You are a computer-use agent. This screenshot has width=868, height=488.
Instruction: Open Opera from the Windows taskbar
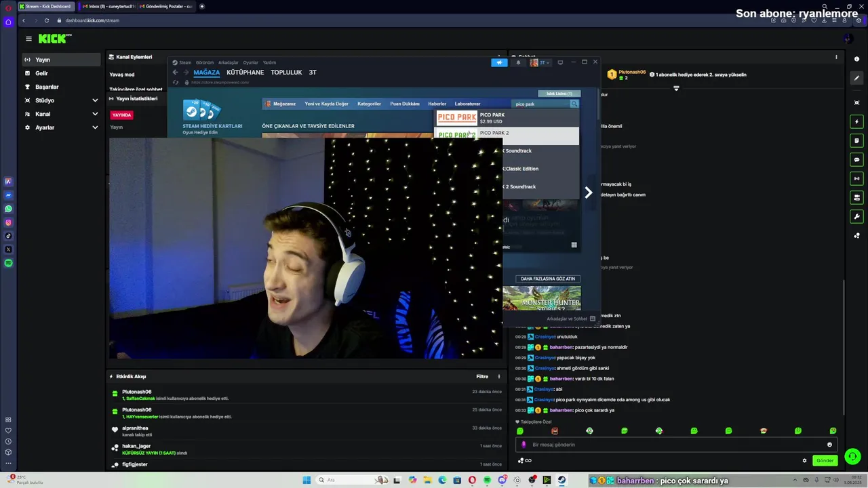coord(472,480)
